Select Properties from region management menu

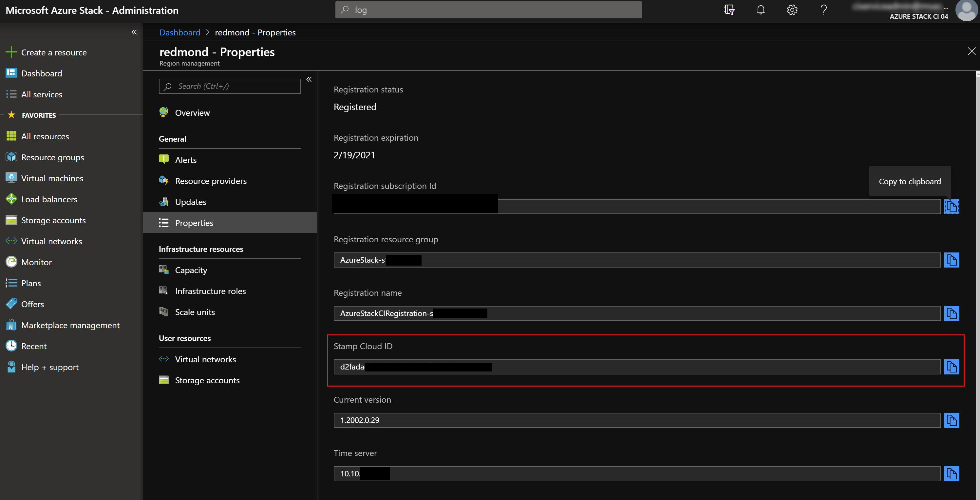194,222
